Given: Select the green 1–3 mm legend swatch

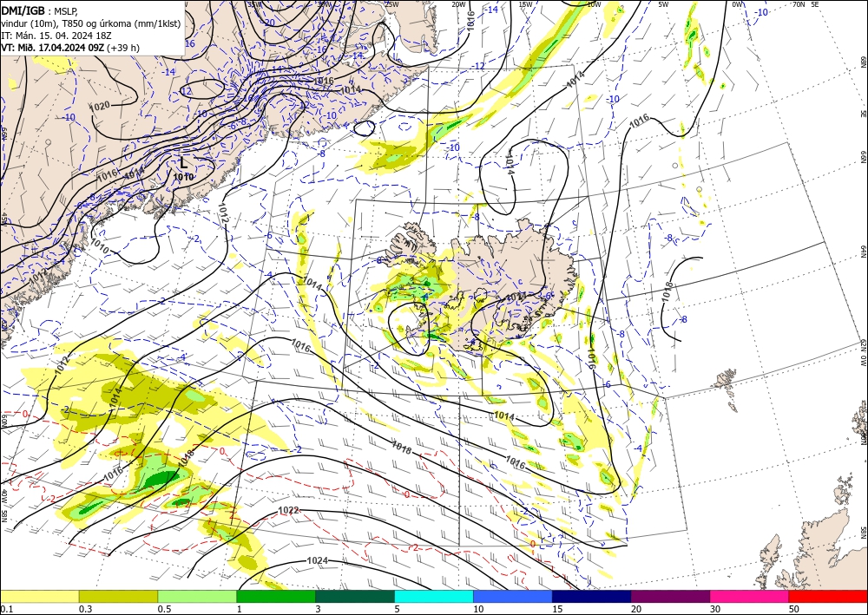Looking at the screenshot, I should [276, 596].
